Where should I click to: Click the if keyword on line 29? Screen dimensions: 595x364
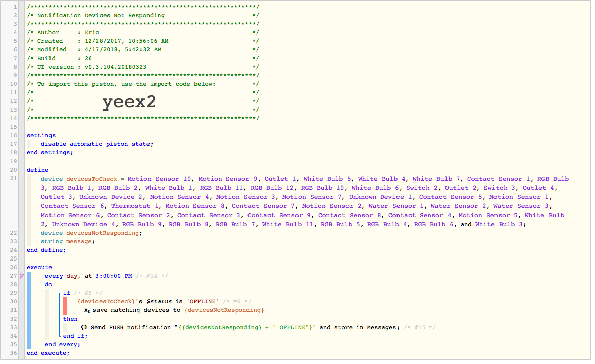66,293
